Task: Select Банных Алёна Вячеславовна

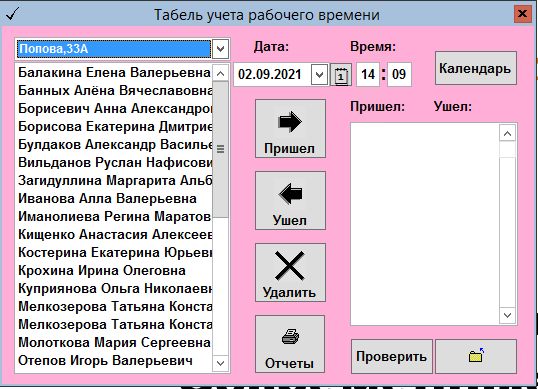Action: (115, 91)
